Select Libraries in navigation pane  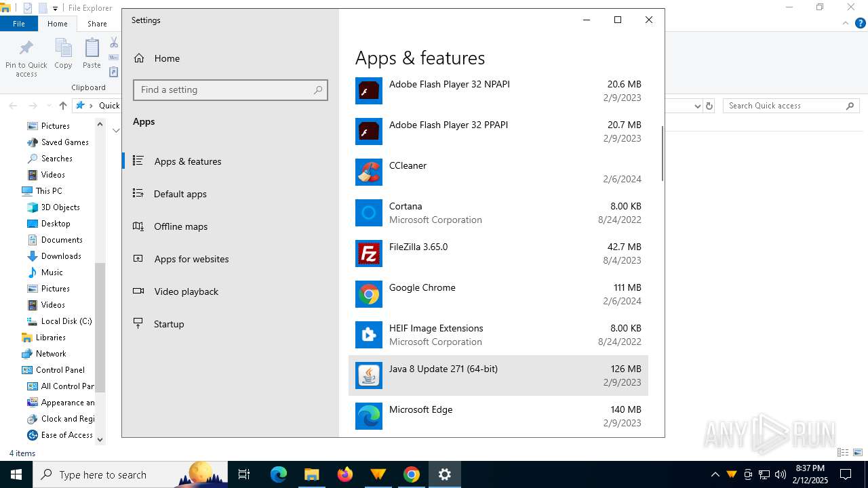tap(50, 338)
